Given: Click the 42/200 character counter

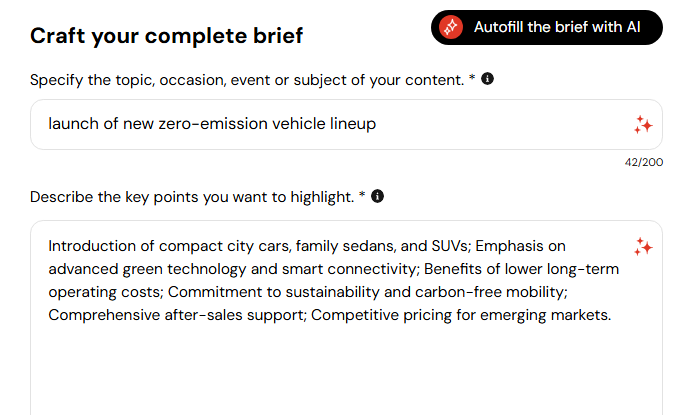Looking at the screenshot, I should coord(643,162).
